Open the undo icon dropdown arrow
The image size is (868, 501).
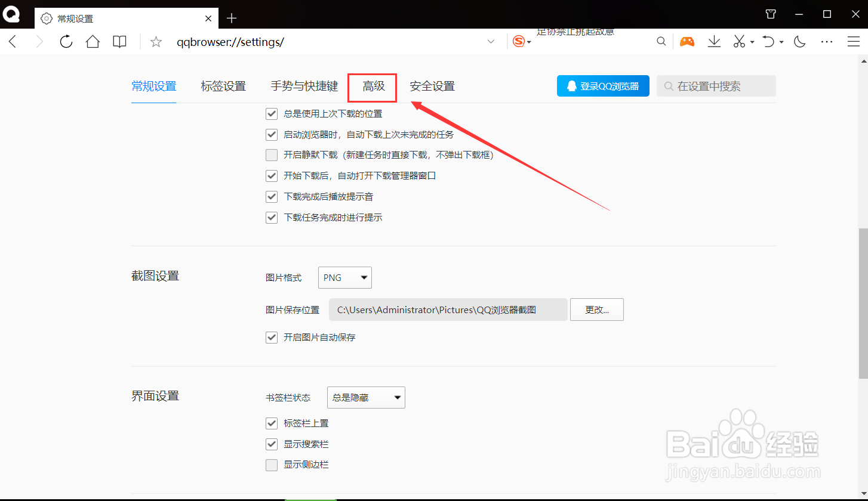(781, 42)
